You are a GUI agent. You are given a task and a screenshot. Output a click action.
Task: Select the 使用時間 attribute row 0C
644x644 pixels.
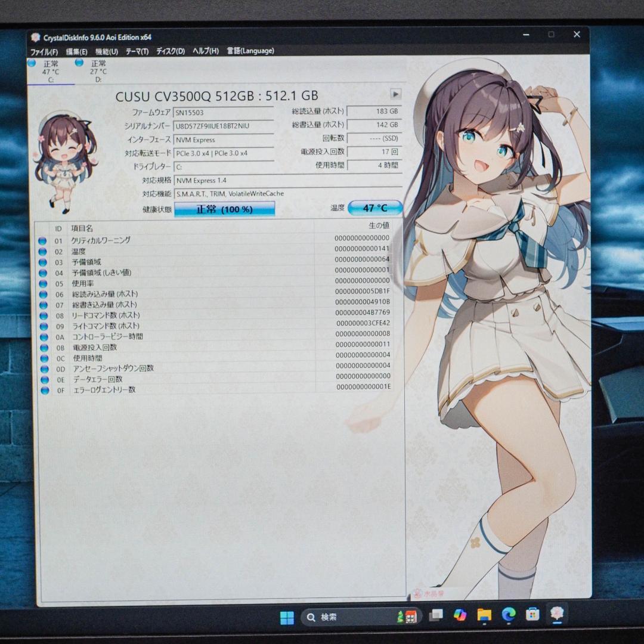[213, 357]
